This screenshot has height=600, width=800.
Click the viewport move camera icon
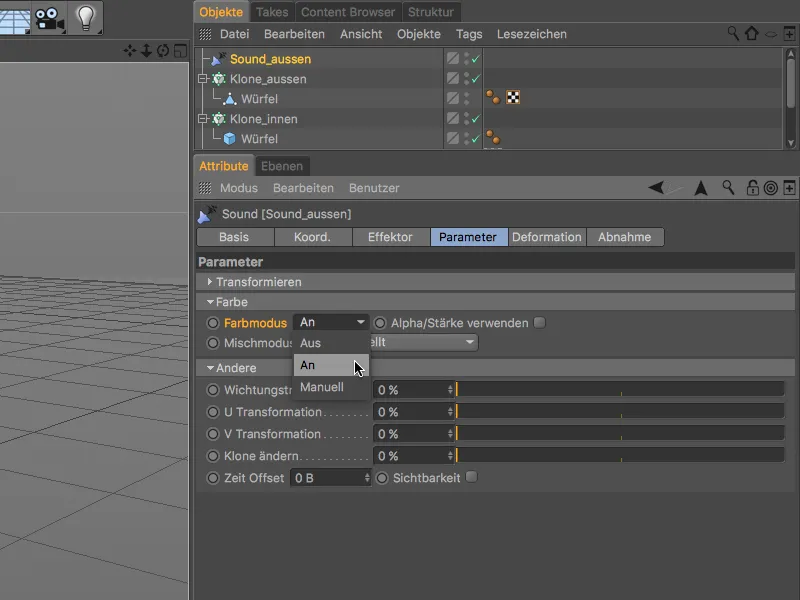point(130,51)
